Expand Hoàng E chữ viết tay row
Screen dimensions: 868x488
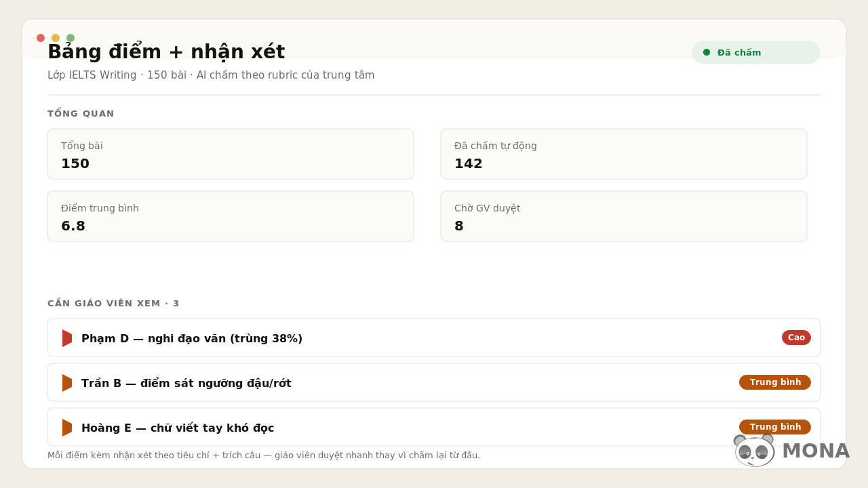coord(434,427)
